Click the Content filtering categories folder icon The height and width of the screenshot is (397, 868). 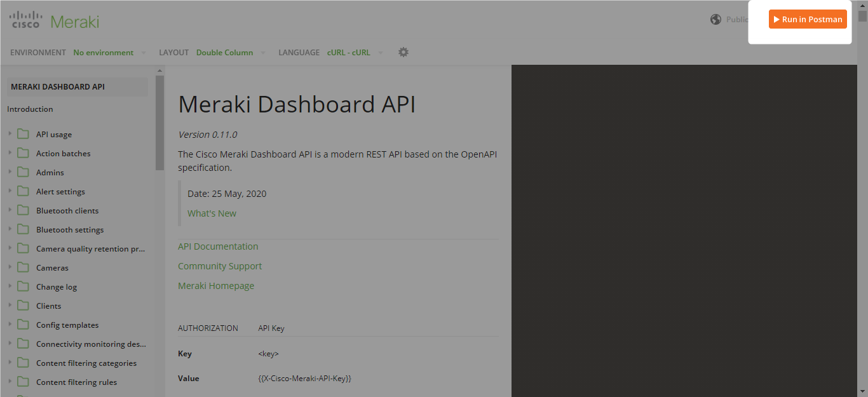24,363
